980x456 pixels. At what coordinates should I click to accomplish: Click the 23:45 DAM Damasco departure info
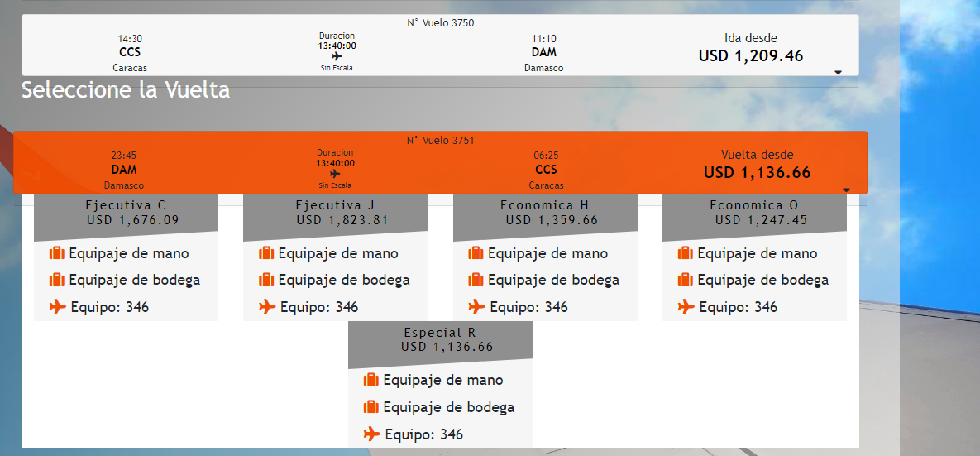pos(124,170)
